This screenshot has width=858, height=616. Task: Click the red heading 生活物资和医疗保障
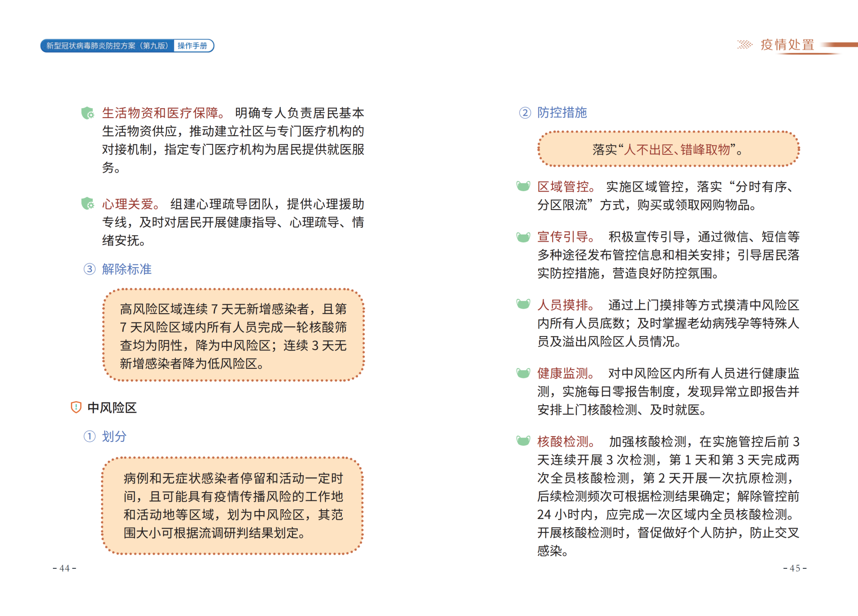[x=164, y=113]
